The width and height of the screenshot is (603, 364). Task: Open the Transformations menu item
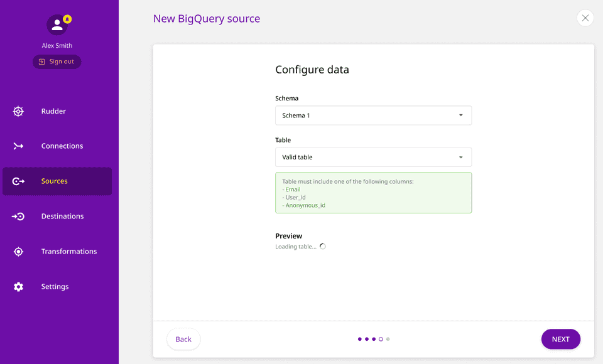pos(69,252)
